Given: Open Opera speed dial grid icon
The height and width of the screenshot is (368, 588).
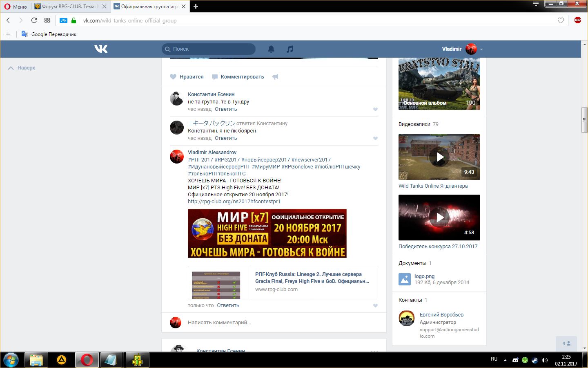Looking at the screenshot, I should [x=47, y=20].
